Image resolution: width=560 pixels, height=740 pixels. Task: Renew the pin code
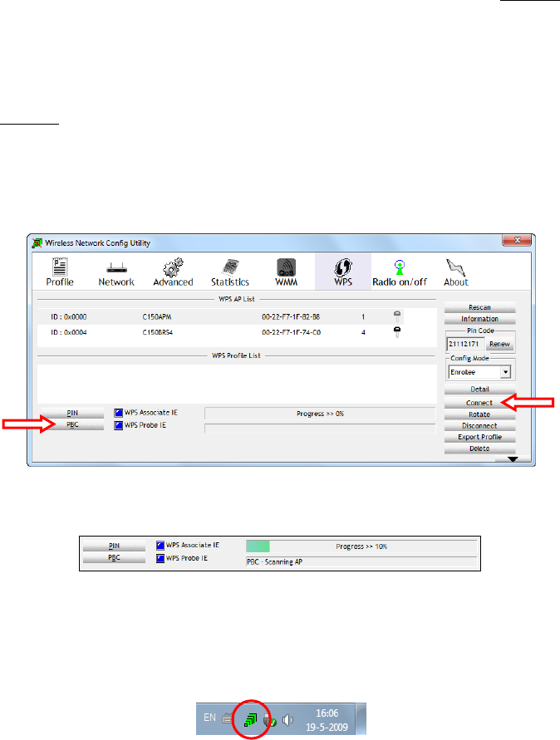499,344
